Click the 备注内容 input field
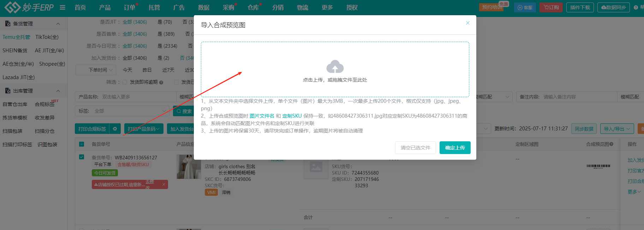This screenshot has height=230, width=644. (x=566, y=97)
